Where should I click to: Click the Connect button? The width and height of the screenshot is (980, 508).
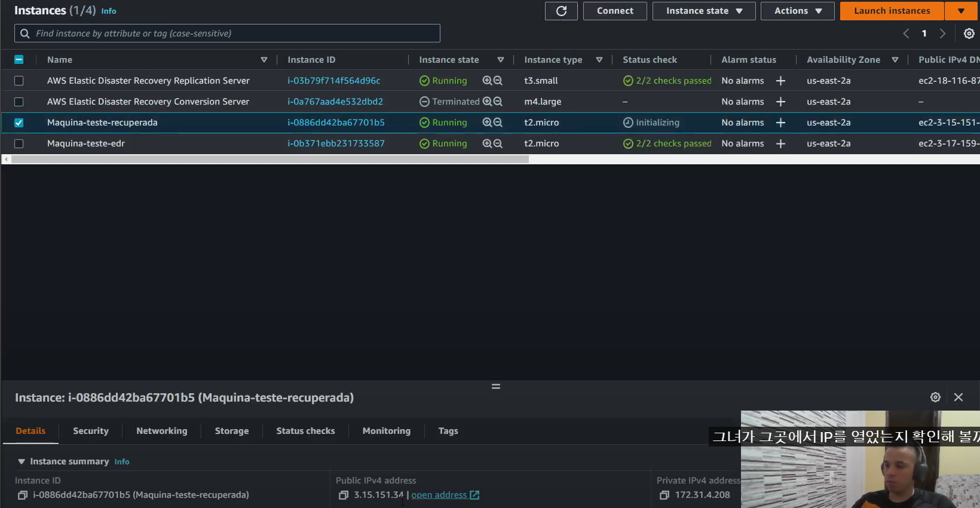pyautogui.click(x=615, y=11)
